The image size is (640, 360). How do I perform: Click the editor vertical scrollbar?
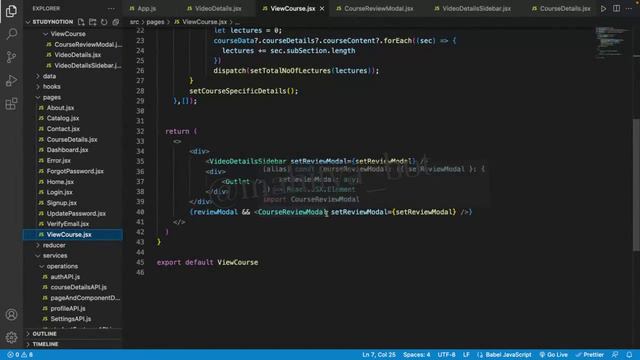click(x=636, y=186)
